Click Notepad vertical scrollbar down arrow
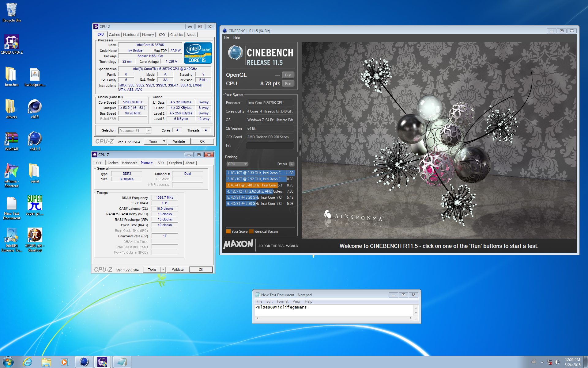 coord(416,313)
